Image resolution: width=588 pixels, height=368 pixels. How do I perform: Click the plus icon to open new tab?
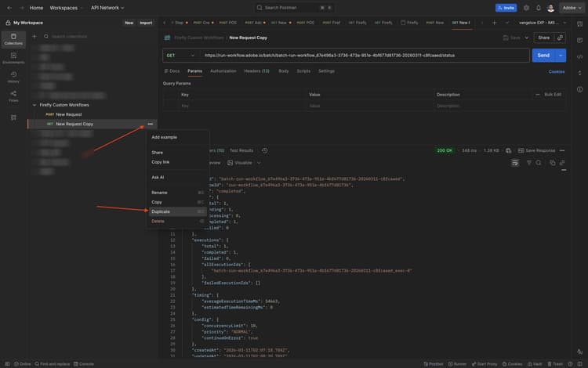click(494, 23)
